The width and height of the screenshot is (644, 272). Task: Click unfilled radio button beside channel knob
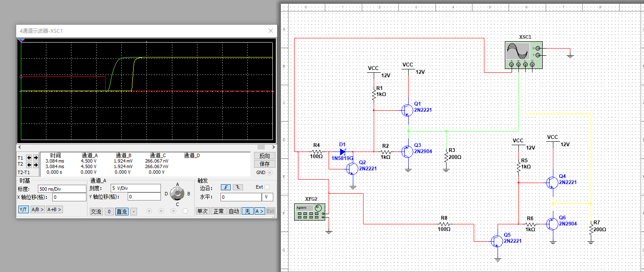[x=185, y=211]
